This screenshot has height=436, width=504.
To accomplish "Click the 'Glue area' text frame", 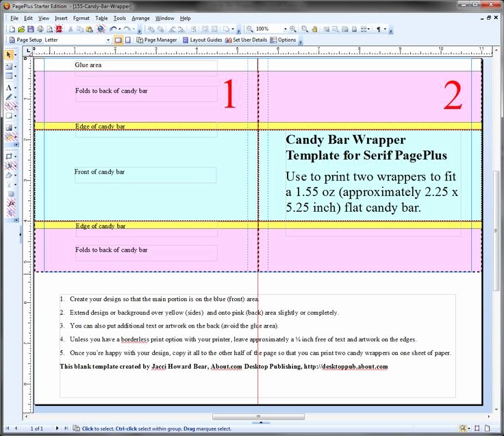I will pos(146,68).
